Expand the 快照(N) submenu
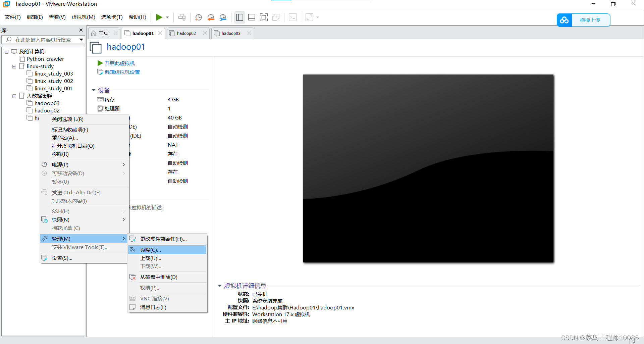644x344 pixels. tap(84, 220)
